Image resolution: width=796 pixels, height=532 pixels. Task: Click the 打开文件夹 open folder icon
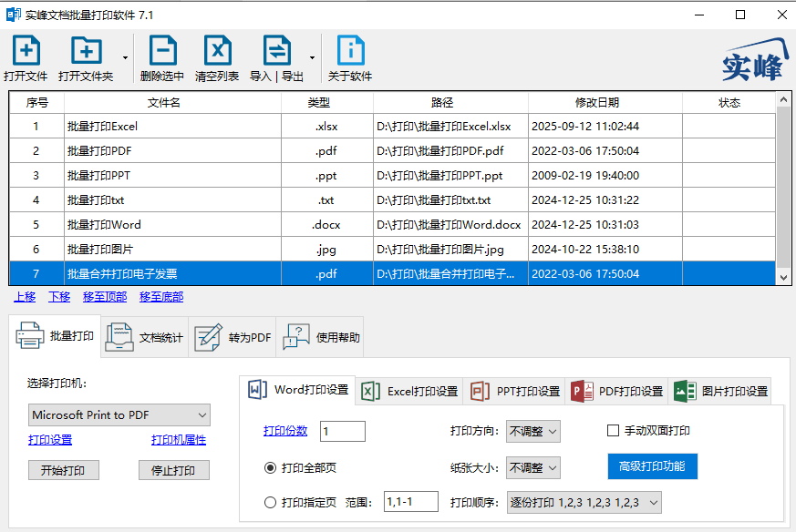[x=86, y=50]
